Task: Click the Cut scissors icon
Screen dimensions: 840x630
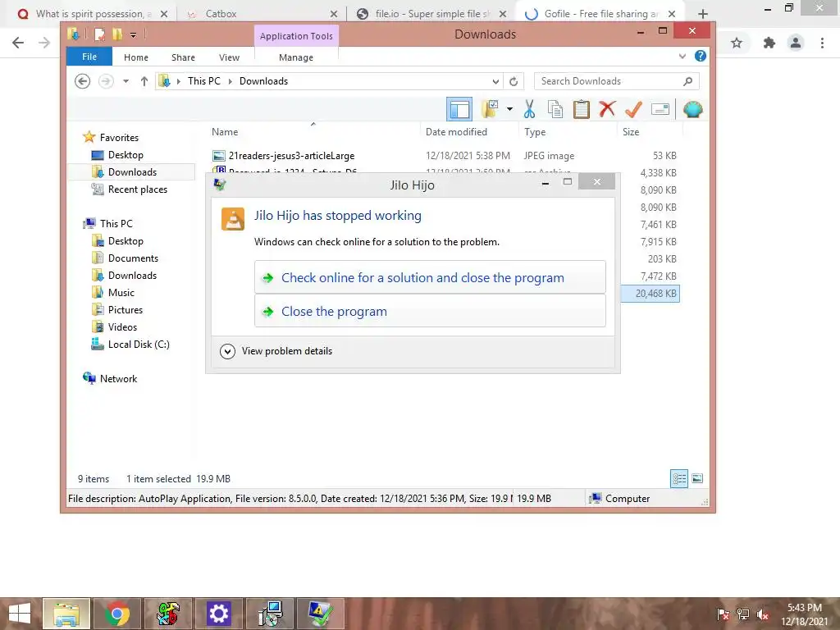Action: point(529,109)
